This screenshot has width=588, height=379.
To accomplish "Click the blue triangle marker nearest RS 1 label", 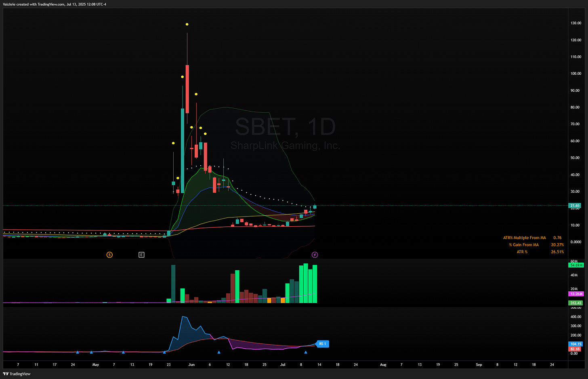I will (x=306, y=352).
